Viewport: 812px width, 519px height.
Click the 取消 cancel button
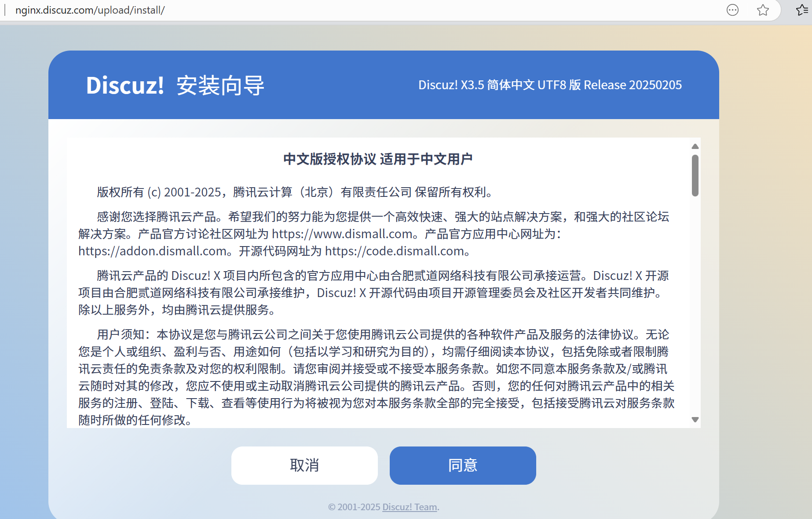tap(304, 465)
